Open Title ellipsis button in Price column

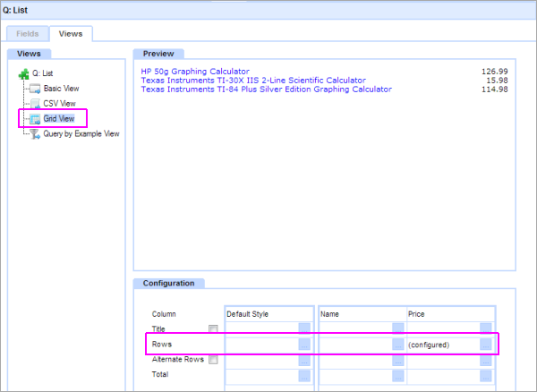point(486,329)
